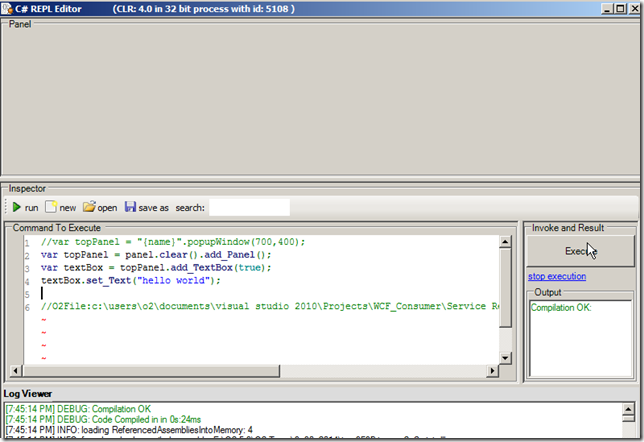Image resolution: width=644 pixels, height=442 pixels.
Task: Click the Inspector group label
Action: (x=27, y=189)
